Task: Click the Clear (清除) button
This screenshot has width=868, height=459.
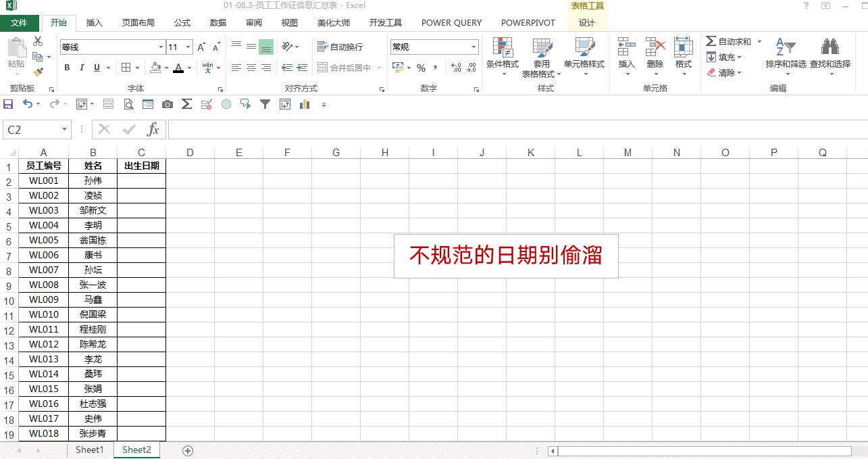Action: [723, 72]
